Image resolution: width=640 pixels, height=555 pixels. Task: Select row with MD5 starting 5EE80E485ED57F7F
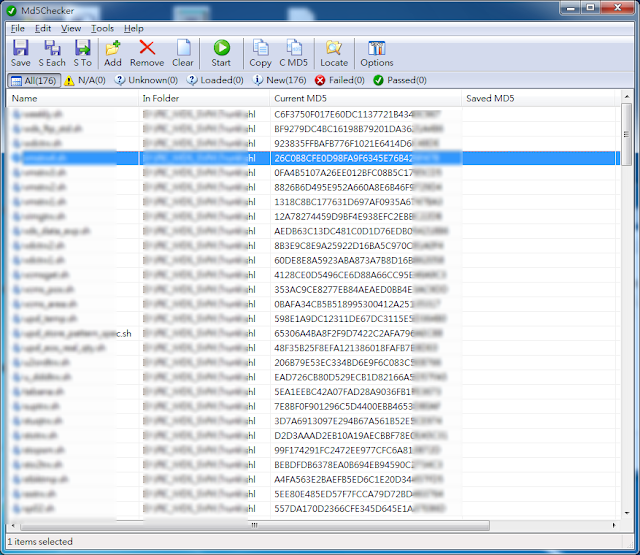tap(313, 494)
